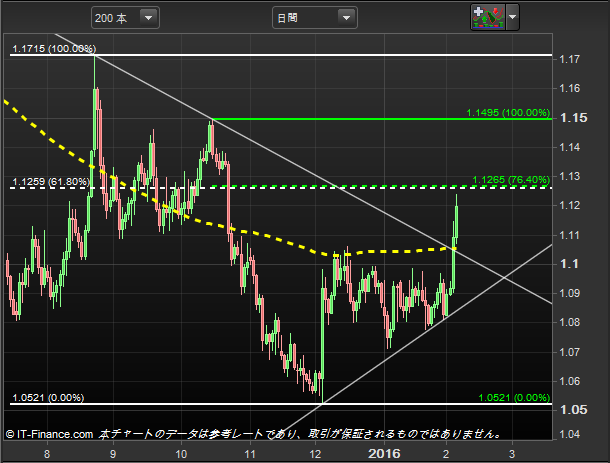Screen dimensions: 610x463
Task: Click the 1.04 price axis value
Action: click(569, 434)
